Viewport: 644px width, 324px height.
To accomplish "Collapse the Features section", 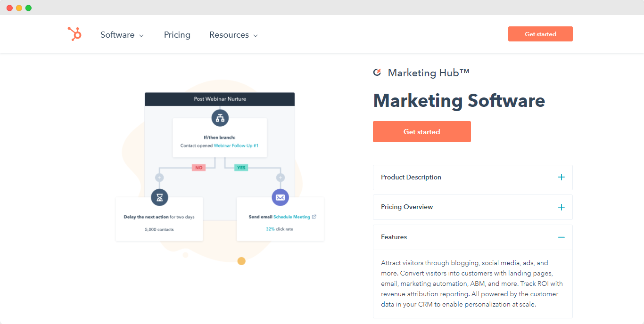I will pos(561,237).
